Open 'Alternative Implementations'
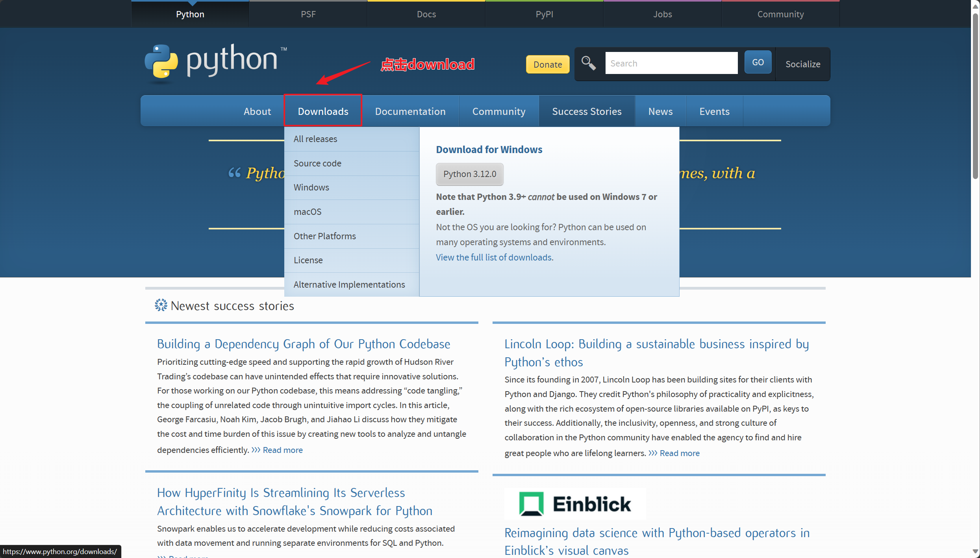Screen dimensions: 980x558 pos(349,284)
